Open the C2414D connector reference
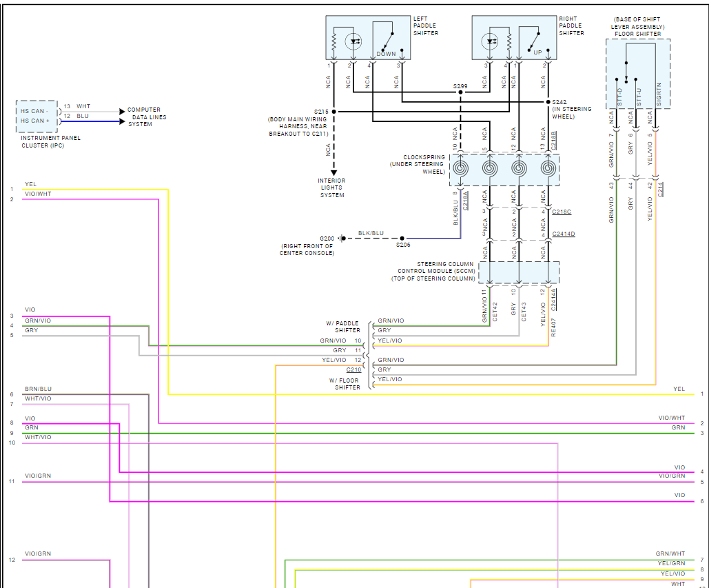709x588 pixels. 562,234
